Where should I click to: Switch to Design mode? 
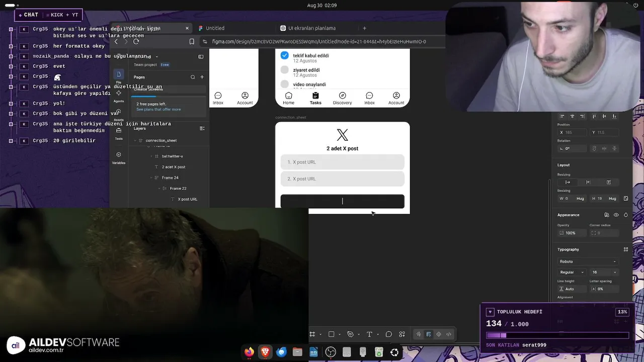429,334
